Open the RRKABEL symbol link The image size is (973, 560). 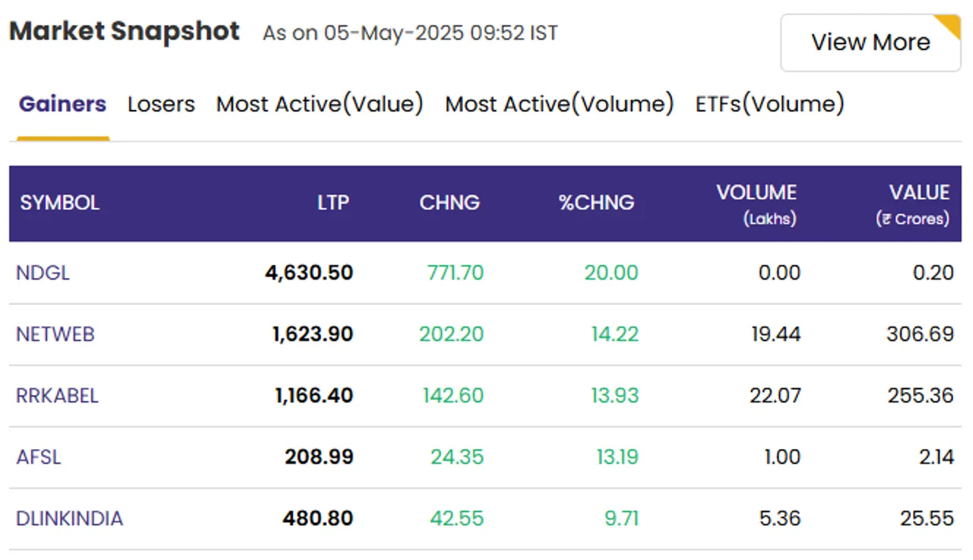coord(57,396)
